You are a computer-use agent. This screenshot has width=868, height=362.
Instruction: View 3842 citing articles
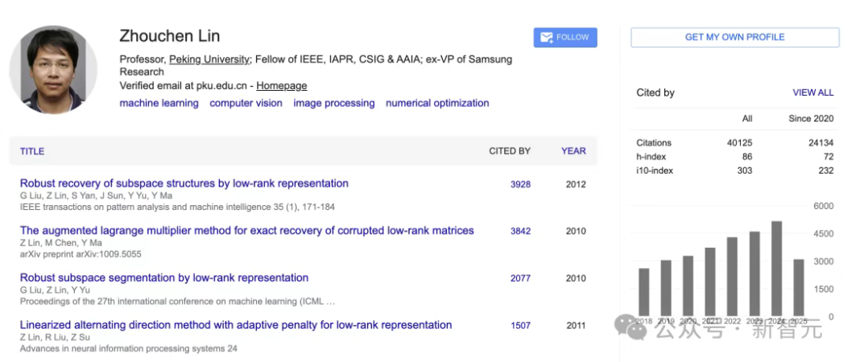click(520, 231)
